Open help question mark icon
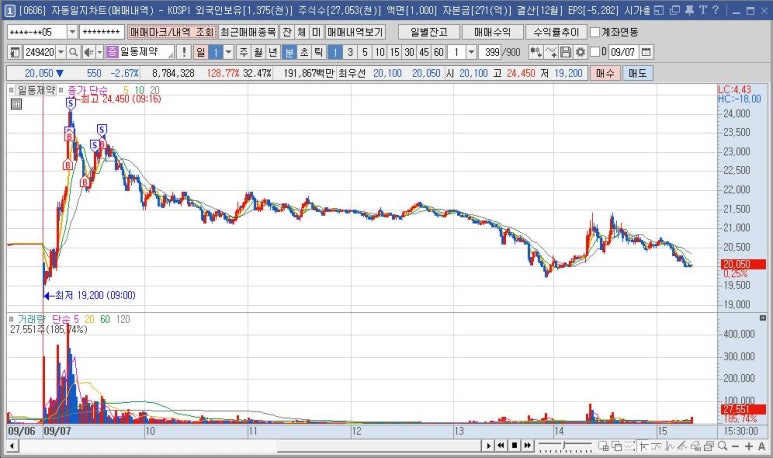 (715, 10)
